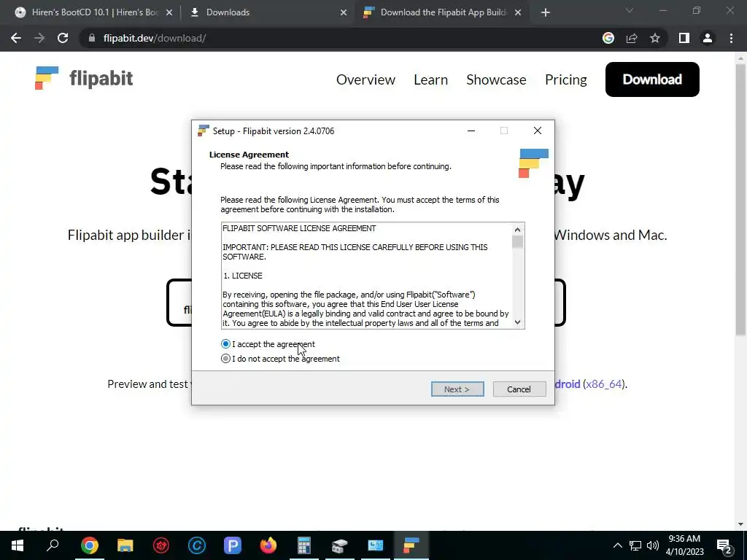This screenshot has height=560, width=747.
Task: Open the blue C taskbar app
Action: pyautogui.click(x=197, y=545)
